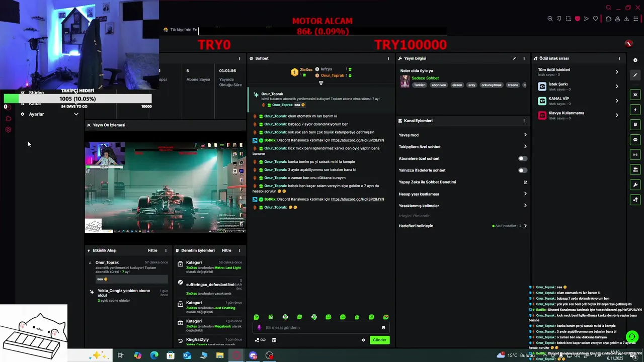Click the heart icon in browser toolbar
The image size is (644, 362).
coord(596,19)
